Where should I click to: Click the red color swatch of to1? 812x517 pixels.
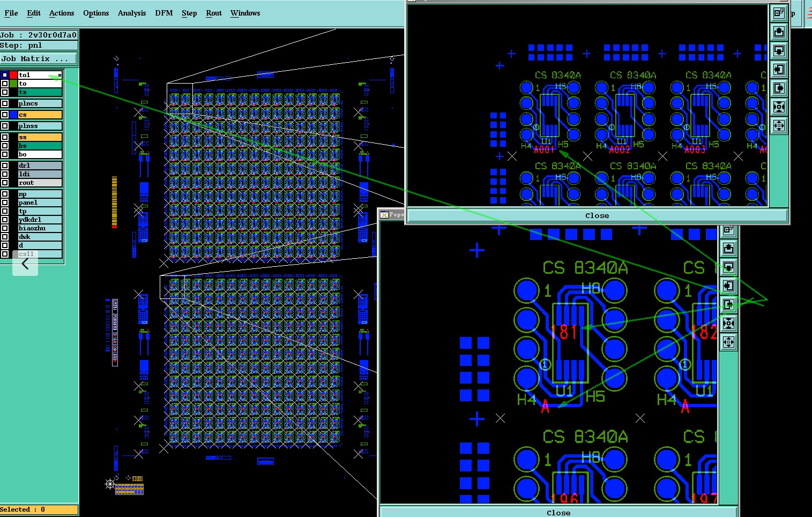(x=13, y=75)
